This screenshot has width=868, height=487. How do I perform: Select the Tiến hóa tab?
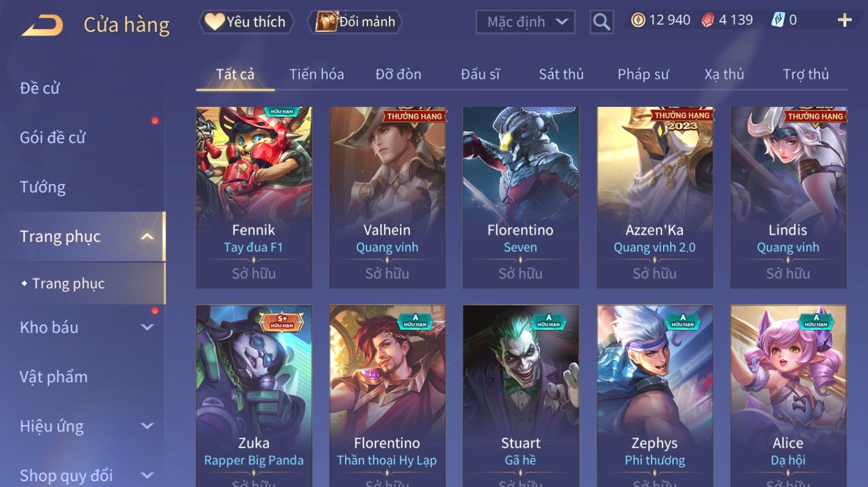316,74
